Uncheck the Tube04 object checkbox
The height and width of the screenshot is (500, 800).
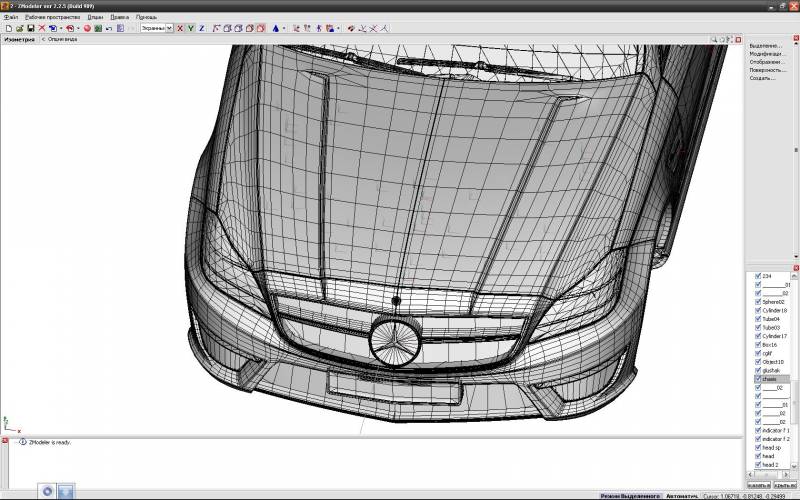tap(758, 319)
